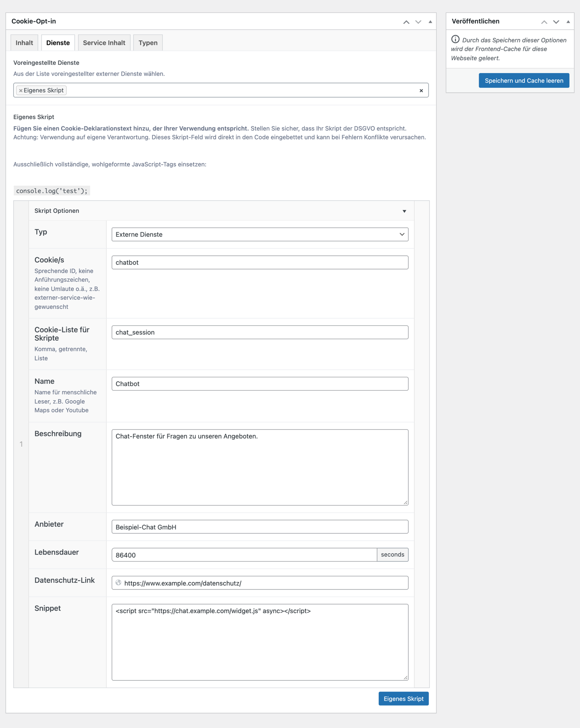This screenshot has width=580, height=728.
Task: Click the Voreingestellte Dienste heading
Action: coord(46,63)
